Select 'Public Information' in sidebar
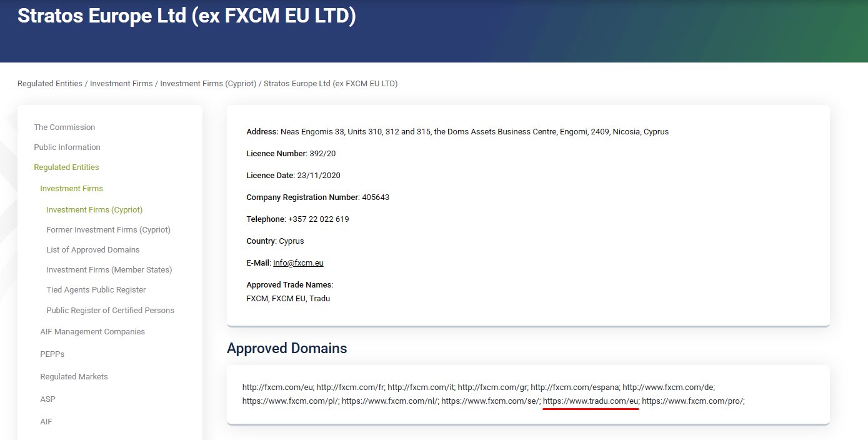This screenshot has height=440, width=868. 67,147
